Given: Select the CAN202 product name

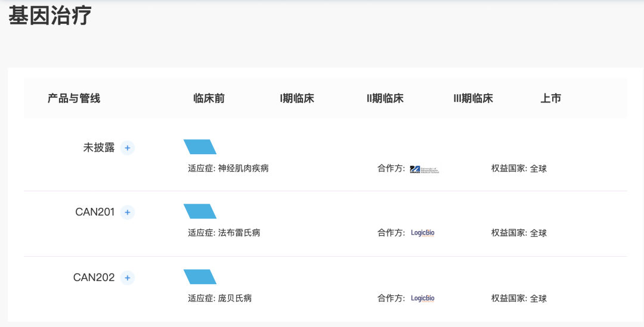Looking at the screenshot, I should pyautogui.click(x=94, y=278).
